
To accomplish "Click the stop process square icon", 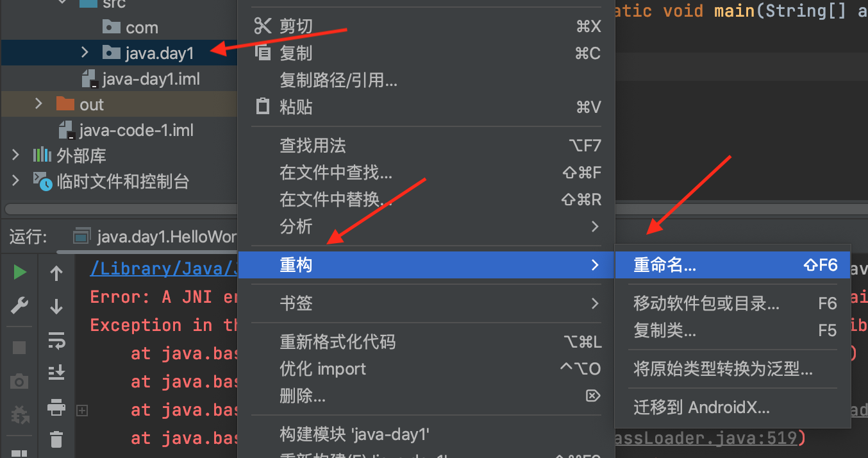I will [x=20, y=348].
